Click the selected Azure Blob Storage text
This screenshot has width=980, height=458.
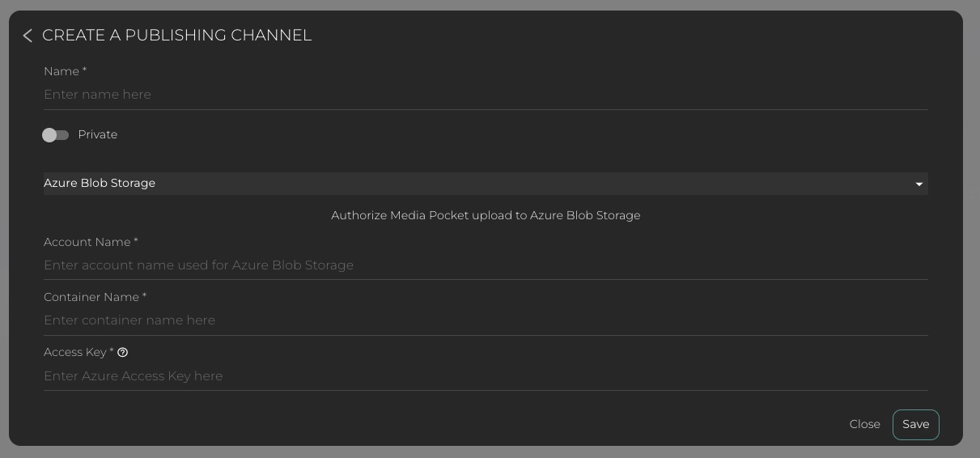100,184
